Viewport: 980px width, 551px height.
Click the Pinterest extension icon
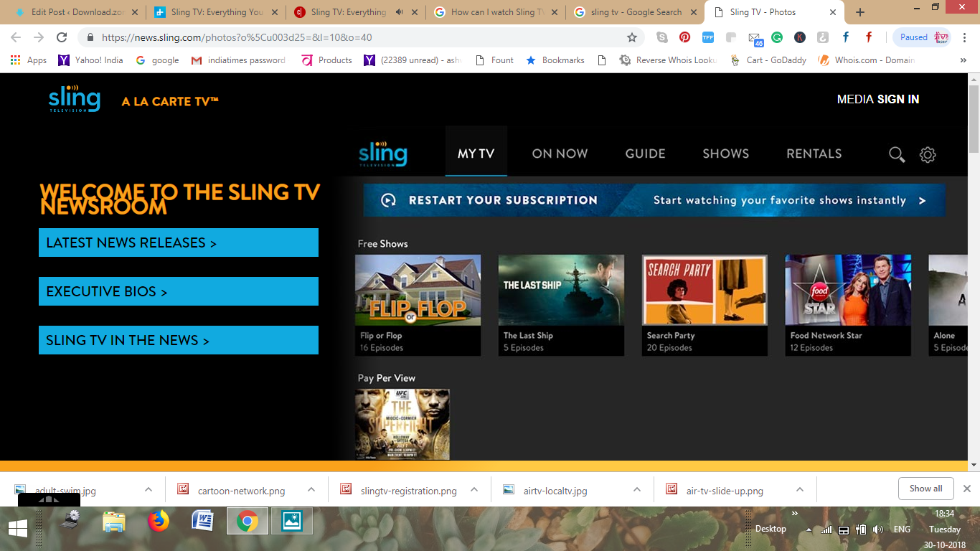click(x=684, y=37)
